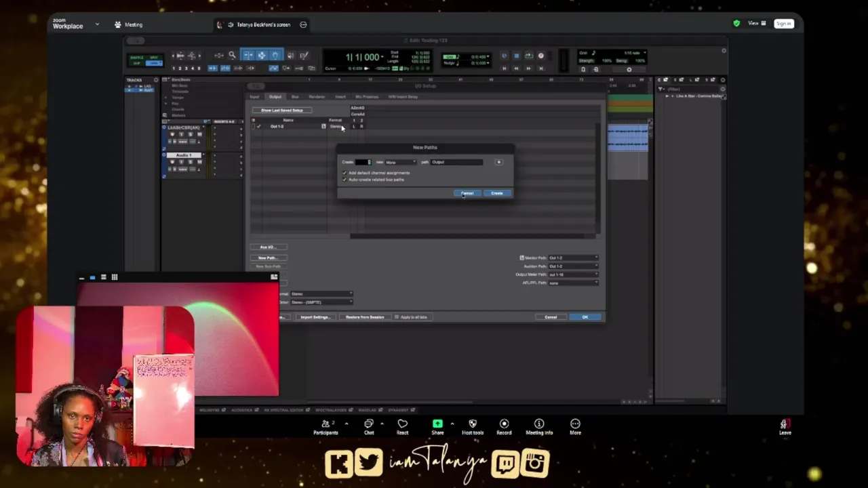The image size is (868, 488).
Task: Toggle Add default channel assignments checkbox
Action: [x=344, y=173]
